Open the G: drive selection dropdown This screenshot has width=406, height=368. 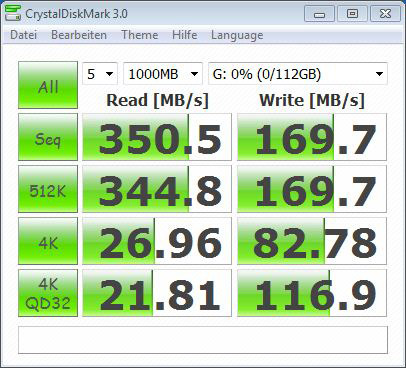(x=298, y=74)
